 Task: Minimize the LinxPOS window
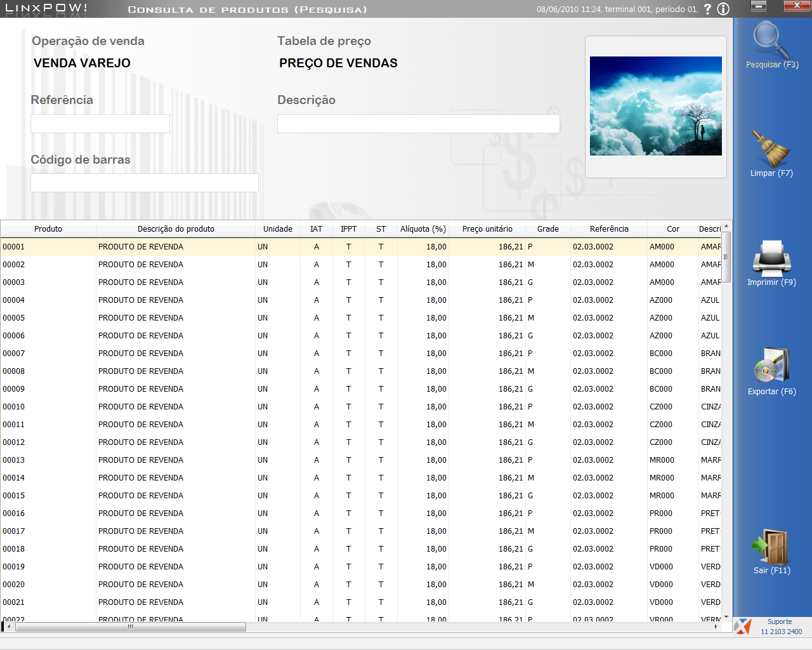click(759, 6)
